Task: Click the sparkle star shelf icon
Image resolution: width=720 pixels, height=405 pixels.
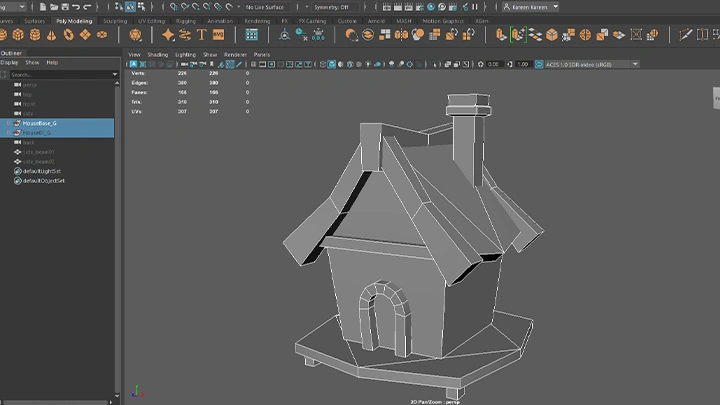Action: tap(168, 35)
